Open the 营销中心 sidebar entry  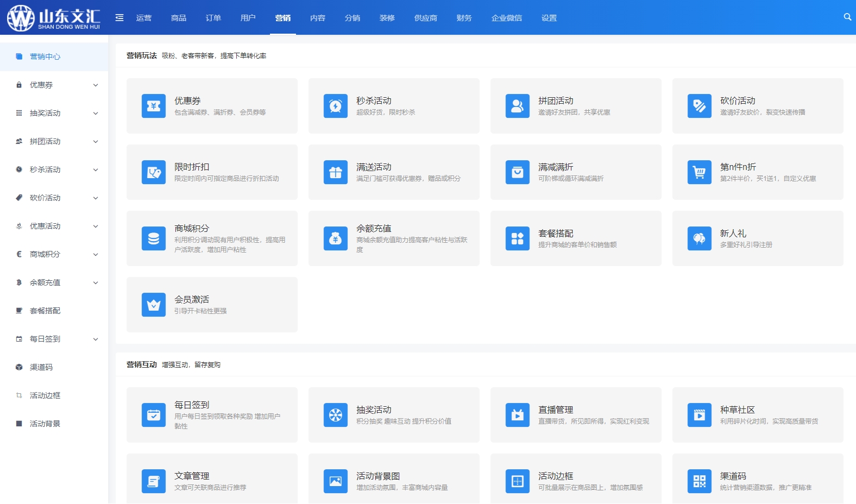pos(54,56)
